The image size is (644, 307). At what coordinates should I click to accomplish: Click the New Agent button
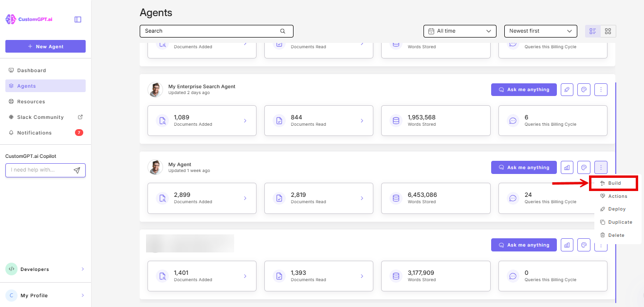tap(45, 46)
